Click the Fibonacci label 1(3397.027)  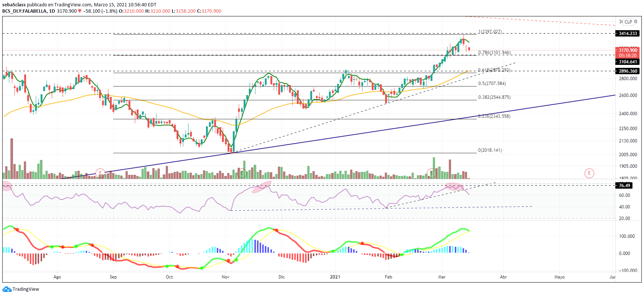click(x=490, y=32)
